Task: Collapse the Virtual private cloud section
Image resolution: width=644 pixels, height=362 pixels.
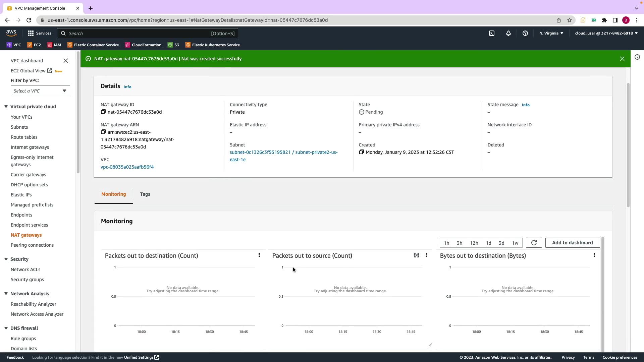Action: (x=6, y=107)
